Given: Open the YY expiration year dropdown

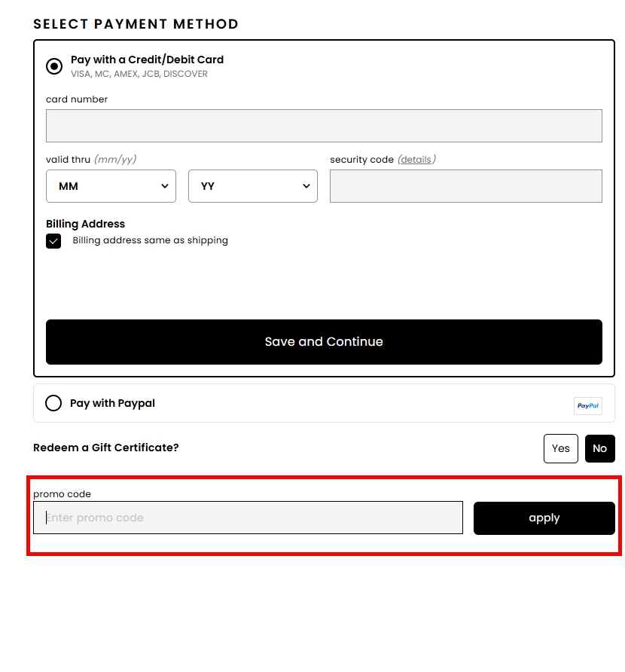Looking at the screenshot, I should (x=252, y=186).
